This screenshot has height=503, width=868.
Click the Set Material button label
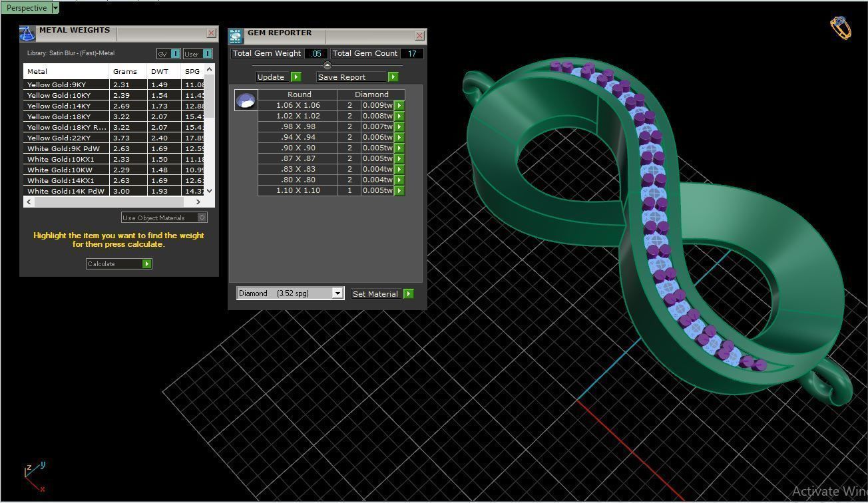click(x=375, y=294)
